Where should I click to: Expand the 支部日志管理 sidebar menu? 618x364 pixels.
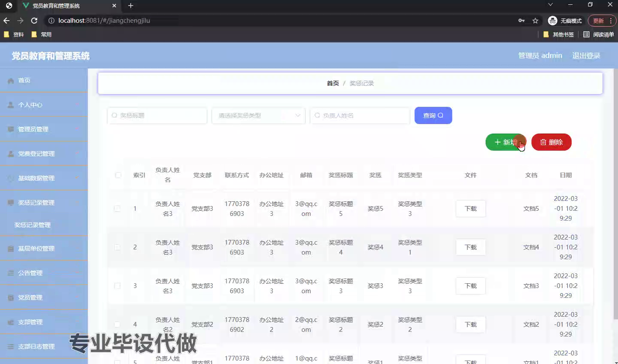coord(44,346)
